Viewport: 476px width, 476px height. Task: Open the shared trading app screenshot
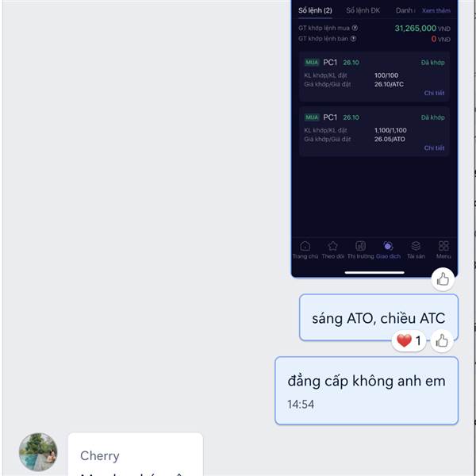374,138
